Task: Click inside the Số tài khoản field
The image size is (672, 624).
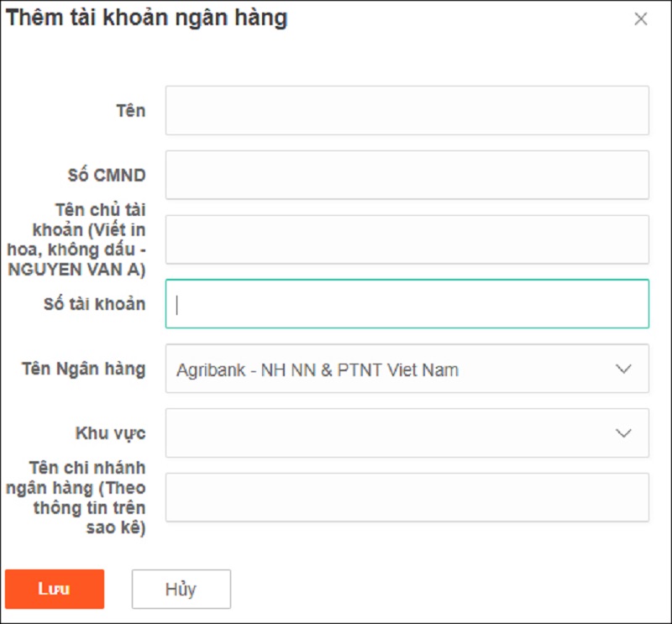Action: click(407, 304)
